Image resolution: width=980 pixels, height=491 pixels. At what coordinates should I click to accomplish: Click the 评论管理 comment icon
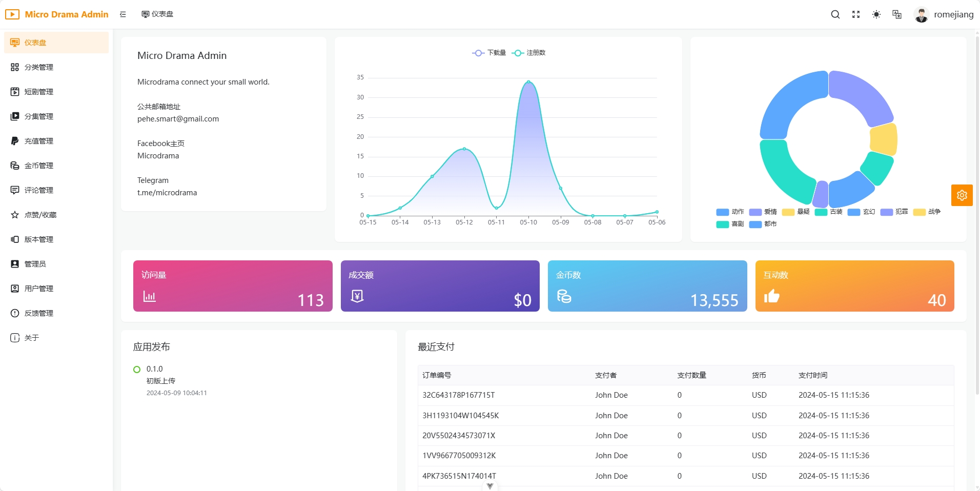pyautogui.click(x=15, y=190)
